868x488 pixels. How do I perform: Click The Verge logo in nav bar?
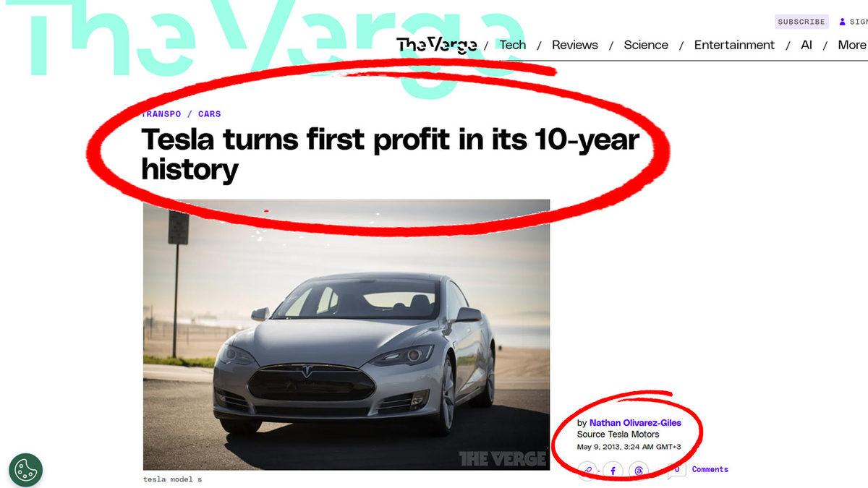(437, 45)
